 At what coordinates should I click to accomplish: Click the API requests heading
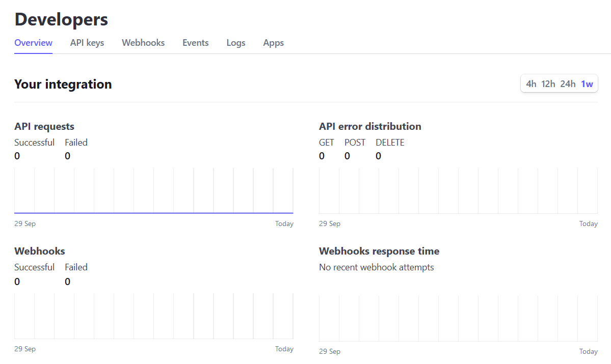point(44,126)
